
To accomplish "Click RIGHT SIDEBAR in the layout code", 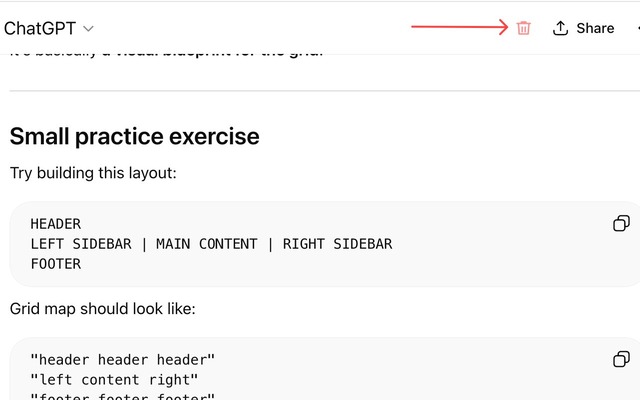I will point(337,244).
